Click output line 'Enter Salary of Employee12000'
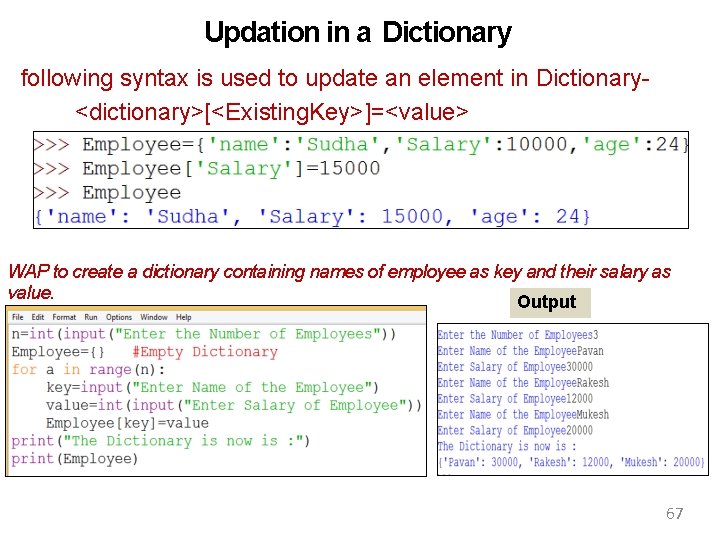This screenshot has width=720, height=540. pyautogui.click(x=515, y=399)
